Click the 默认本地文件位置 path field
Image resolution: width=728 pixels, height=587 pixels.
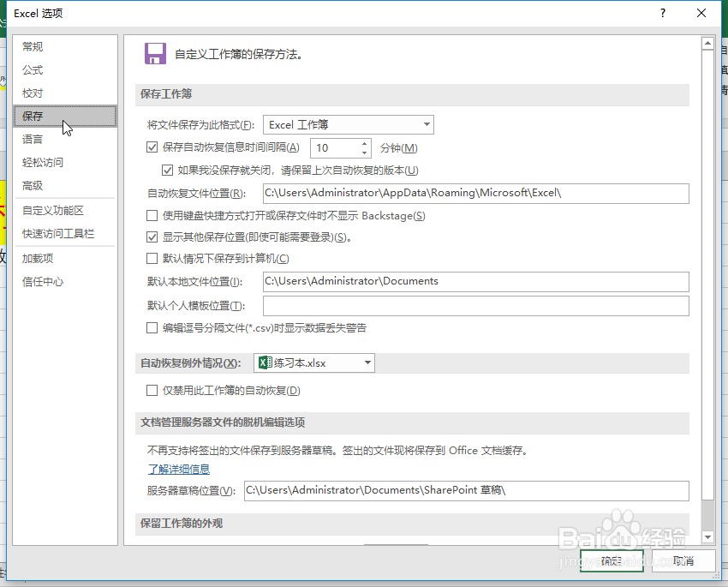coord(476,281)
